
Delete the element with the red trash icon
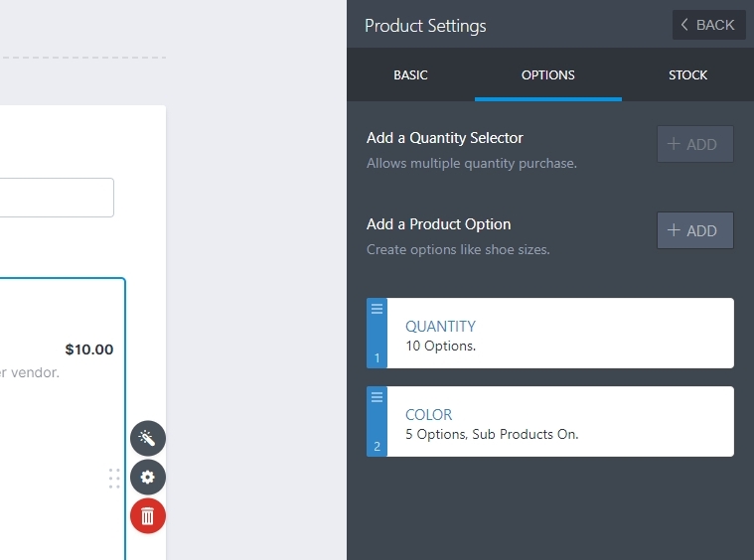tap(148, 516)
